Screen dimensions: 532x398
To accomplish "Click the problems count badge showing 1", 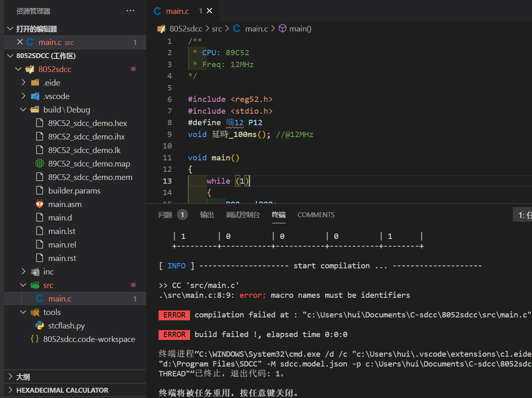I will [182, 215].
